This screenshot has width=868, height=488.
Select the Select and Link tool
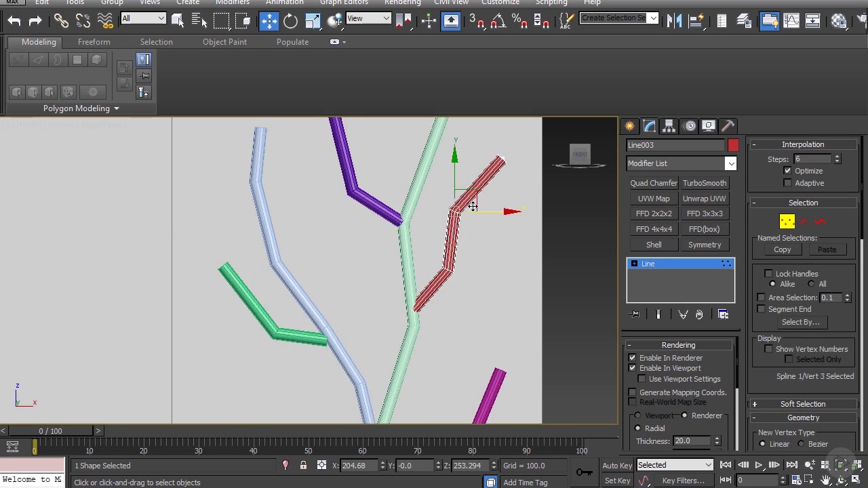pos(61,21)
